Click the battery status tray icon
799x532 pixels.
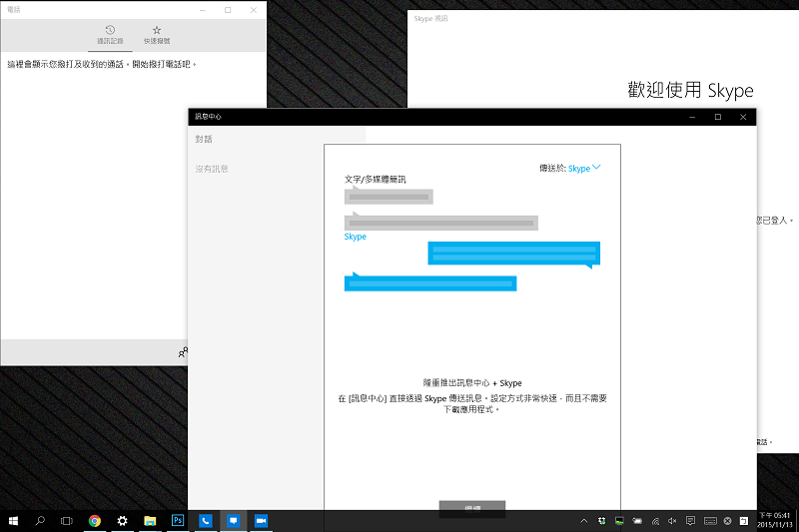pos(637,521)
